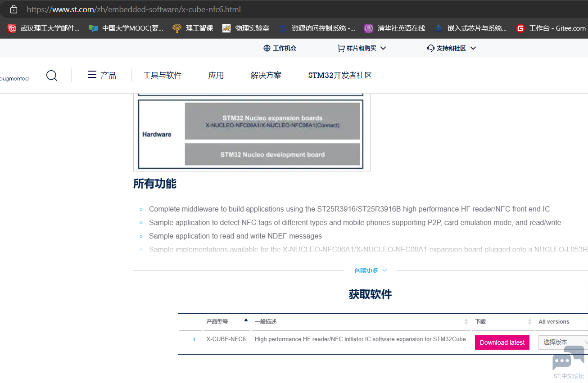Open the 选择版本 version dropdown

[563, 342]
